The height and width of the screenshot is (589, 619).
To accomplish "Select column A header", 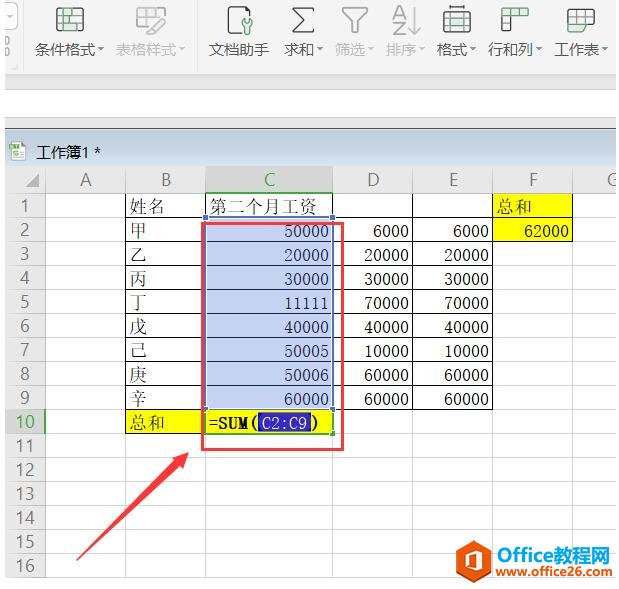I will 86,180.
